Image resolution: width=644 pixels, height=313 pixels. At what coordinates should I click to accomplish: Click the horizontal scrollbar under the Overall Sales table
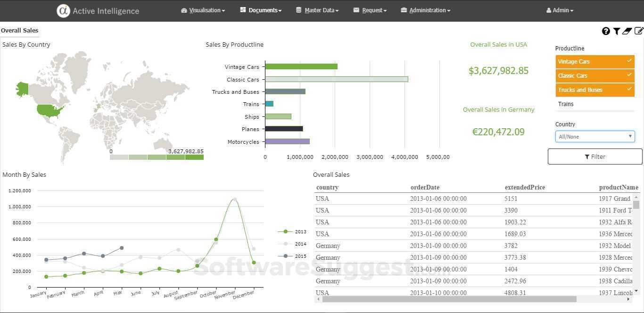click(x=448, y=299)
